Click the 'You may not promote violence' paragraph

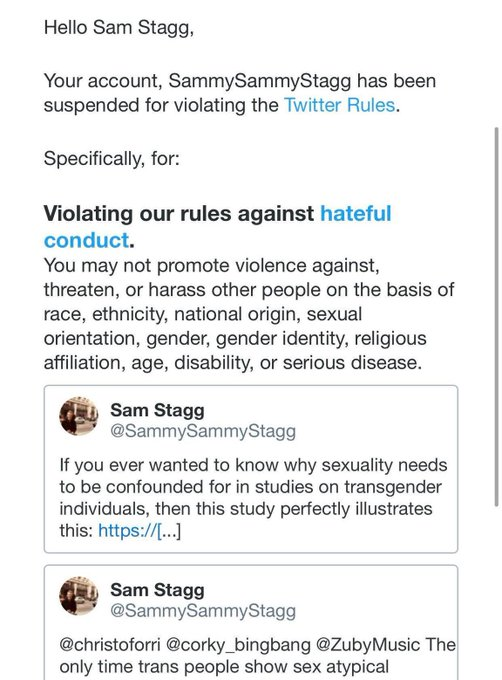249,314
